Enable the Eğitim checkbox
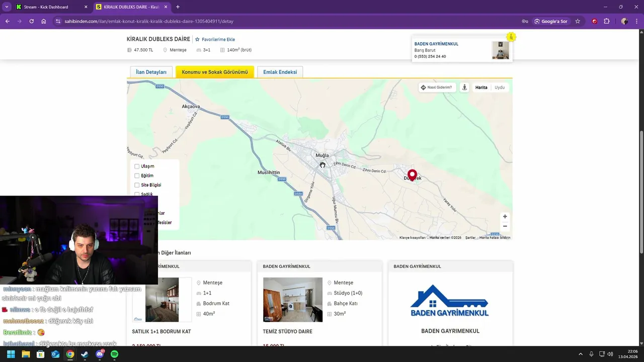 pos(137,176)
